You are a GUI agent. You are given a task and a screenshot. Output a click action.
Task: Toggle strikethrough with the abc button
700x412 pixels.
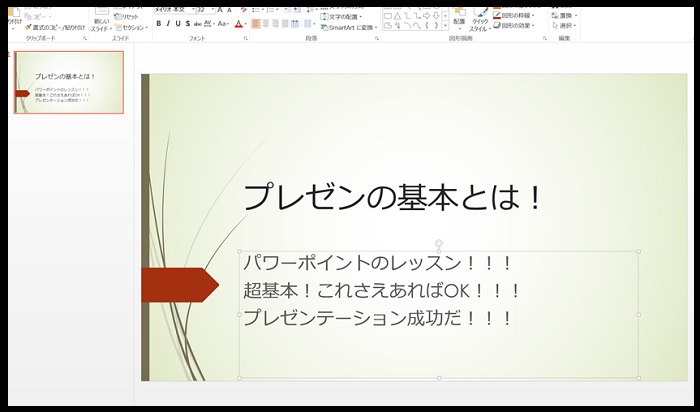tap(198, 24)
